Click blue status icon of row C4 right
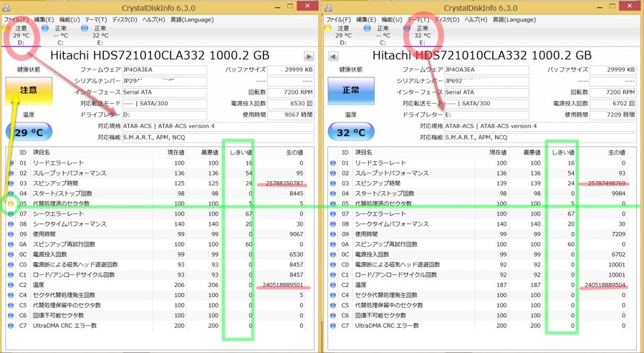The image size is (644, 353). coord(333,295)
